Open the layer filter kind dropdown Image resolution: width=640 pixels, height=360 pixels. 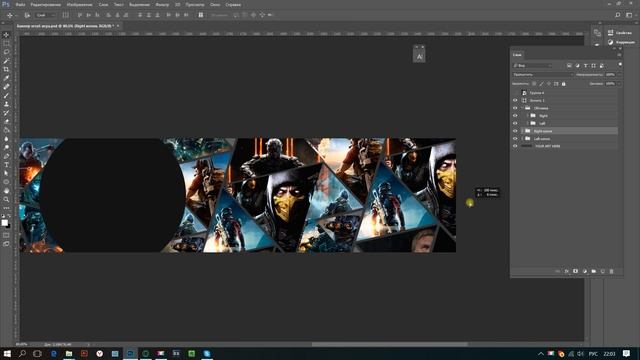click(x=532, y=65)
